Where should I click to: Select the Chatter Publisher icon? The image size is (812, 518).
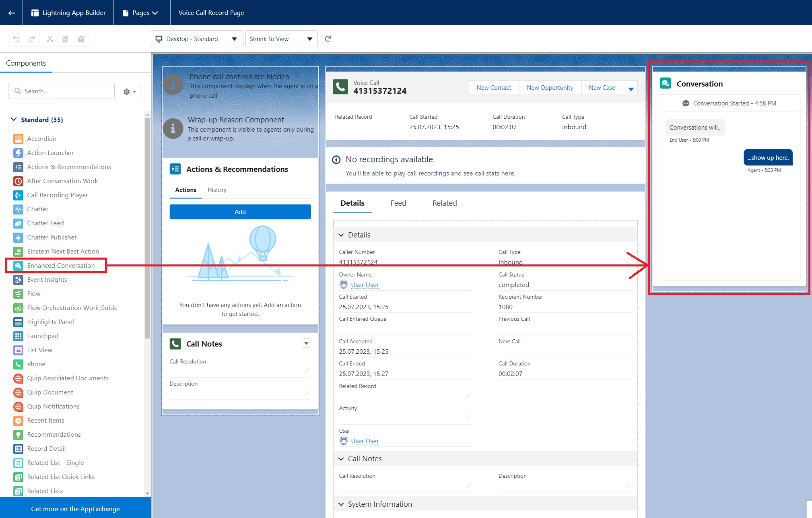[x=18, y=237]
